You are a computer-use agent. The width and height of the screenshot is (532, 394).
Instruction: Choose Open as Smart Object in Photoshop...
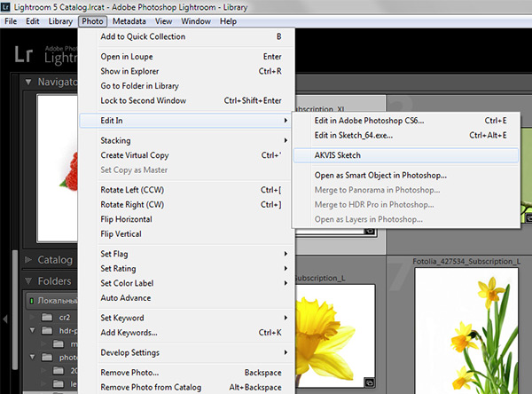click(406, 176)
